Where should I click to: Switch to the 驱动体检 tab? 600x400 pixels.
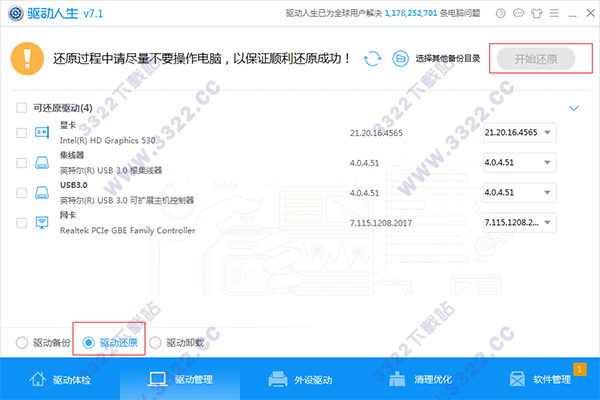point(60,379)
